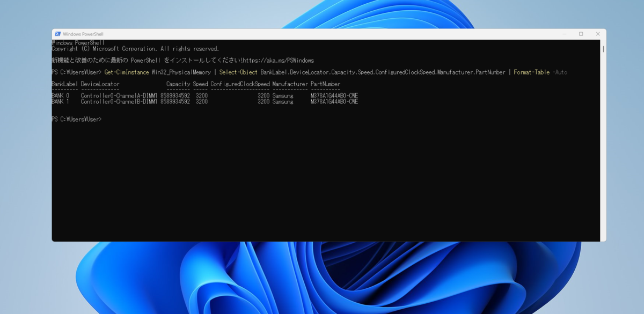
Task: Click part number M378A1G44AB0-CWE in BANK 0 row
Action: [334, 96]
